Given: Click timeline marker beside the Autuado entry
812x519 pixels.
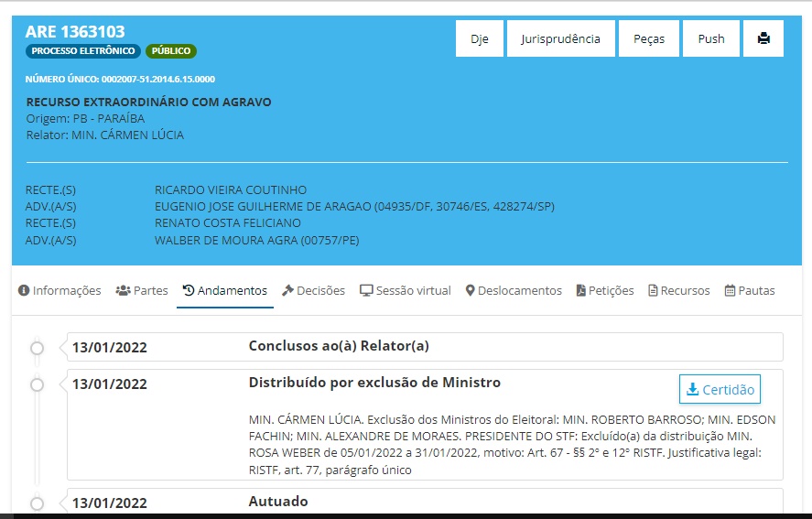Looking at the screenshot, I should 37,503.
